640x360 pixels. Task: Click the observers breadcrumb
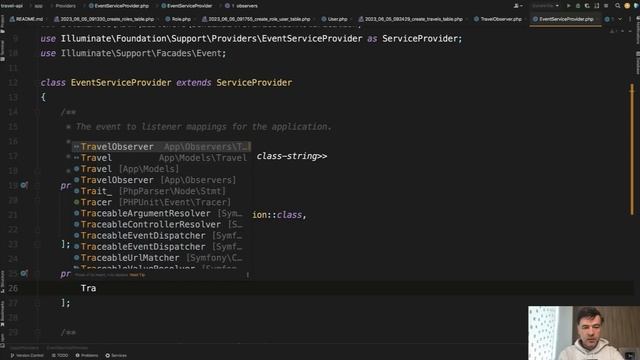[x=241, y=6]
